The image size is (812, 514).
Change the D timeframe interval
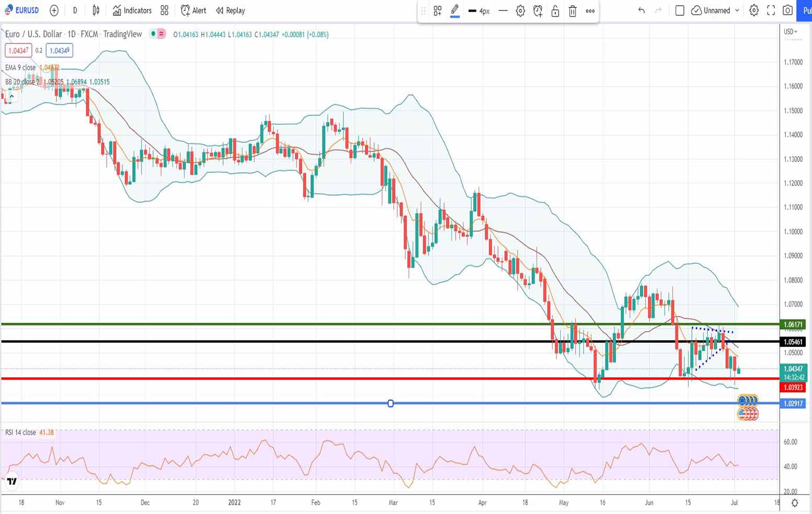[x=75, y=10]
